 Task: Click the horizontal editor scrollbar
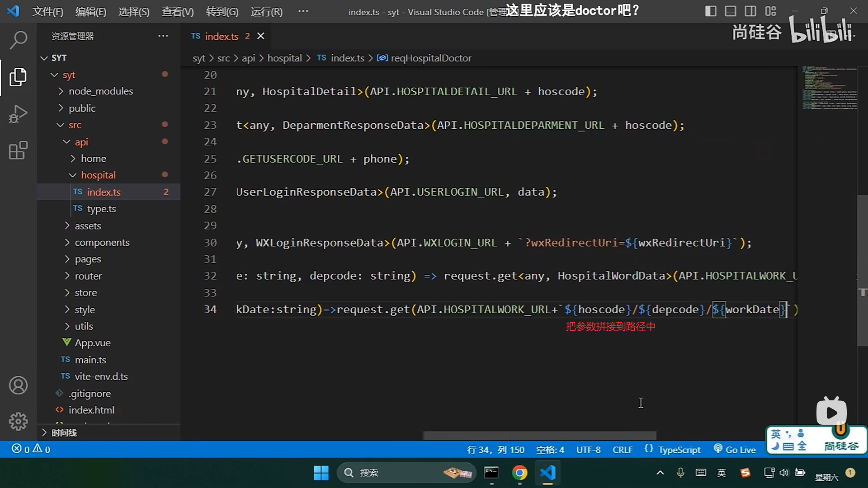pyautogui.click(x=539, y=436)
